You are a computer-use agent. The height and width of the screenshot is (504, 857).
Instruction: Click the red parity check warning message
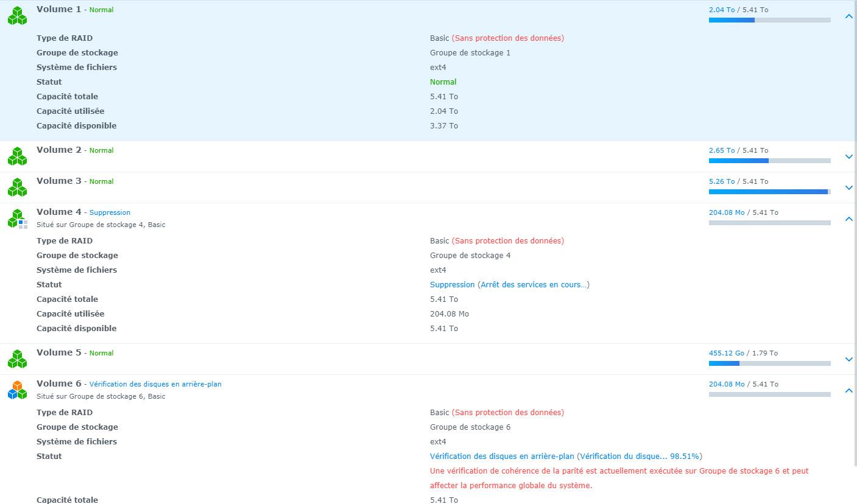pos(619,478)
